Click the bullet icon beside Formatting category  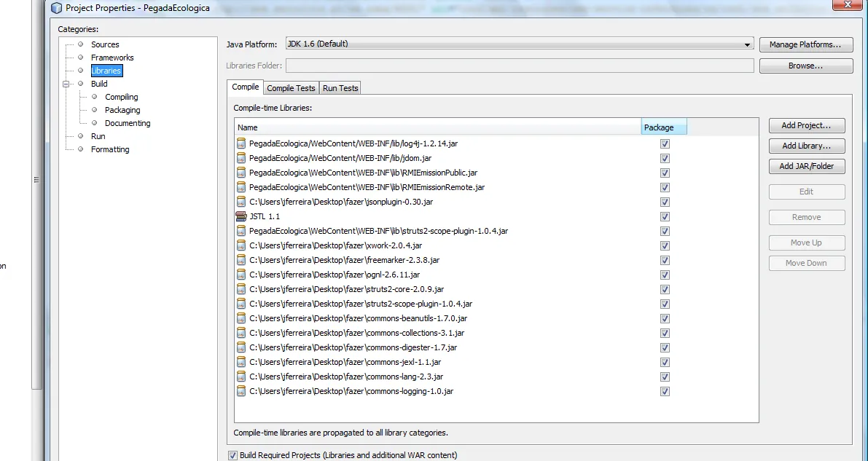[x=81, y=149]
